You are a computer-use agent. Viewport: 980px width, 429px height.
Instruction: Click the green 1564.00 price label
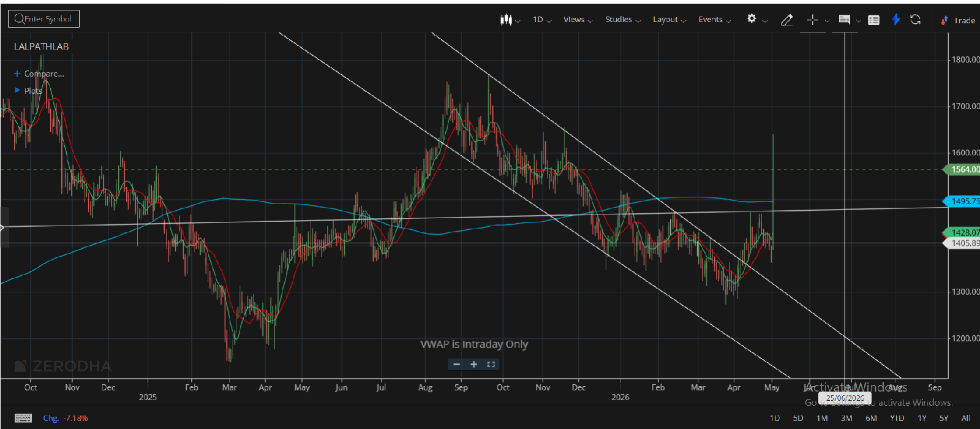pyautogui.click(x=962, y=170)
